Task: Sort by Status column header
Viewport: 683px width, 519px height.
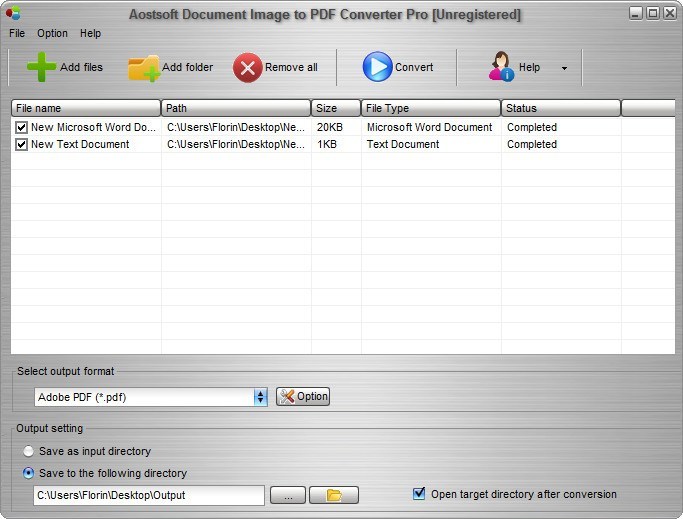Action: 561,108
